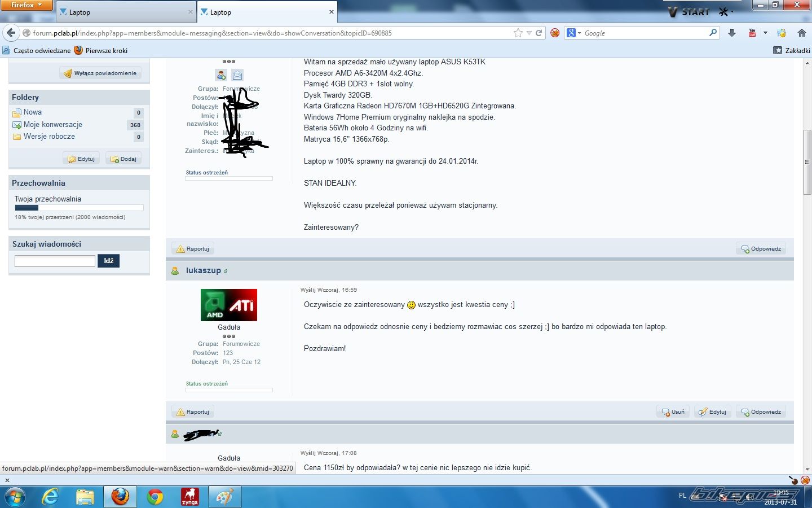Viewport: 812px width, 508px height.
Task: Open the Firefox menu dropdown
Action: pyautogui.click(x=26, y=5)
